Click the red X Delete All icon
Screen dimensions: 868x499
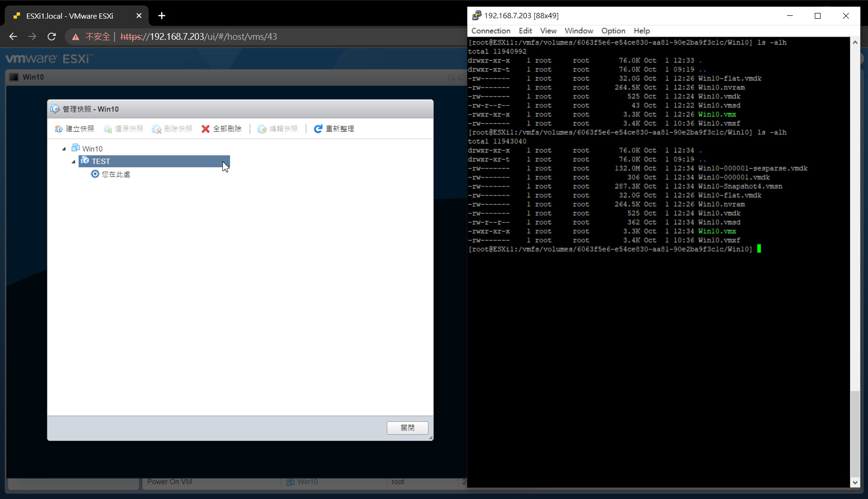coord(206,129)
